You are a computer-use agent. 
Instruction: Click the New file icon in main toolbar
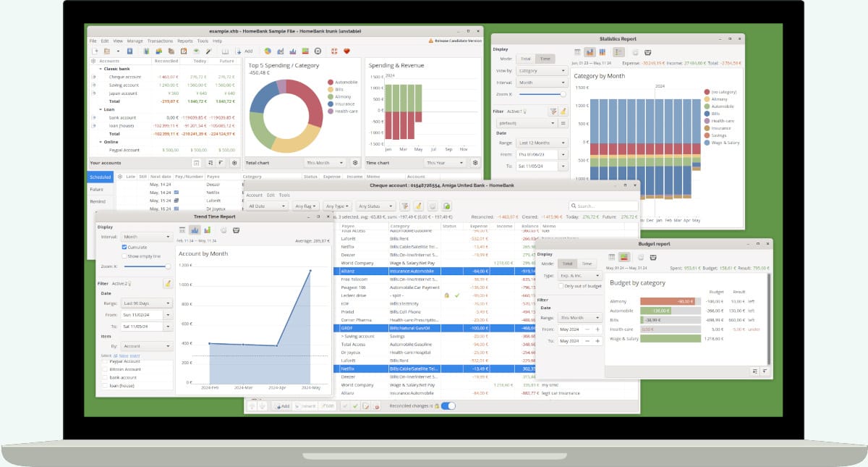pyautogui.click(x=95, y=51)
